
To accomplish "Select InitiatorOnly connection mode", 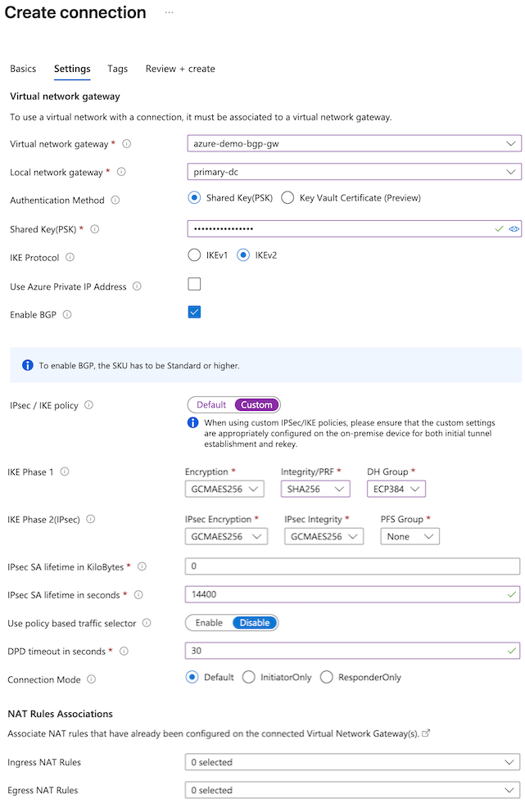I will [x=249, y=678].
